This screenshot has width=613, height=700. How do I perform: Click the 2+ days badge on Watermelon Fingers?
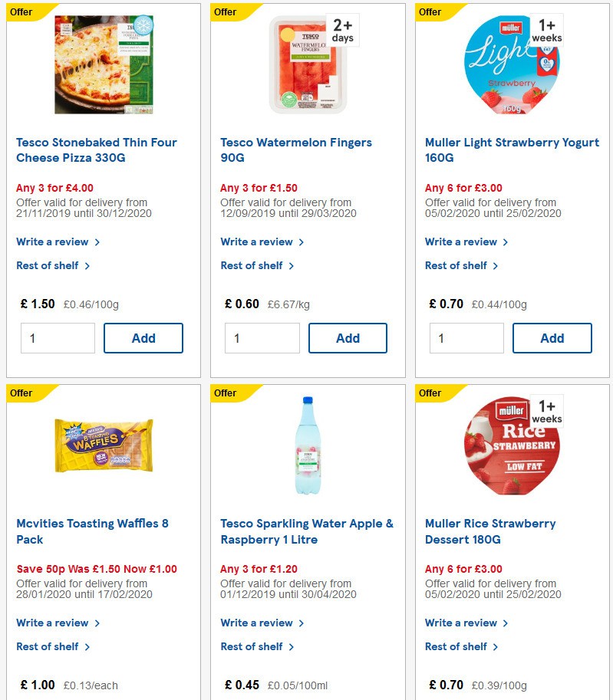coord(341,29)
